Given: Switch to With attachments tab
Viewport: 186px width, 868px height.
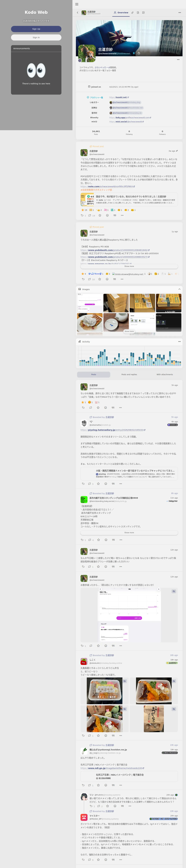Looking at the screenshot, I should tap(165, 374).
